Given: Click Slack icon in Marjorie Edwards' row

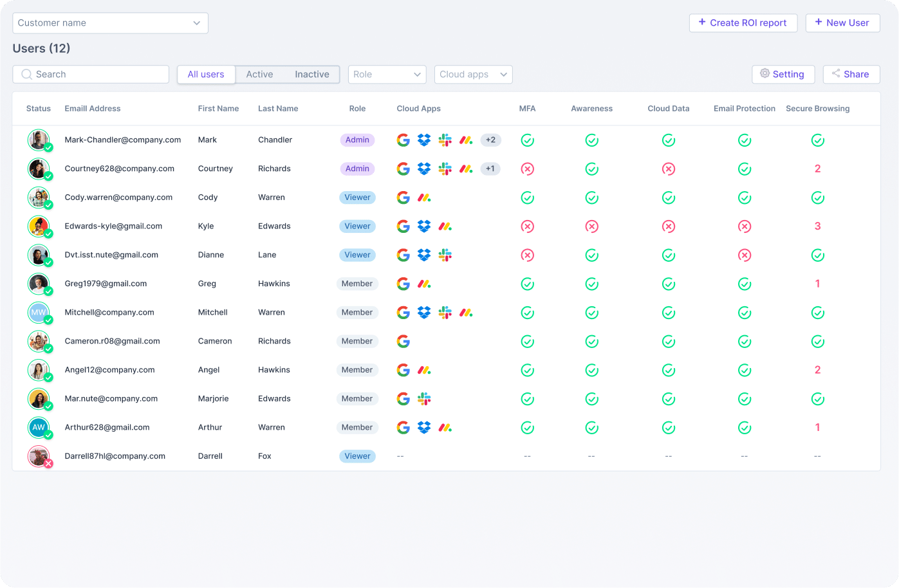Looking at the screenshot, I should pyautogui.click(x=424, y=399).
